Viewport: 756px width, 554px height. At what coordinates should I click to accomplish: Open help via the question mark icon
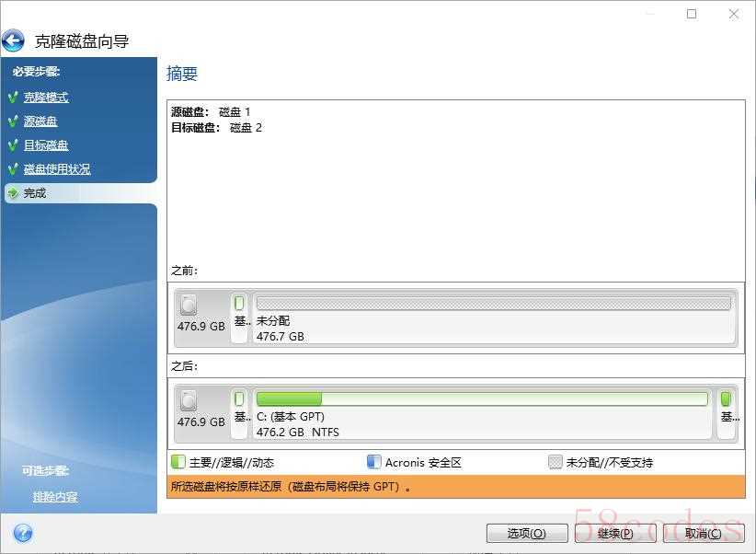23,533
